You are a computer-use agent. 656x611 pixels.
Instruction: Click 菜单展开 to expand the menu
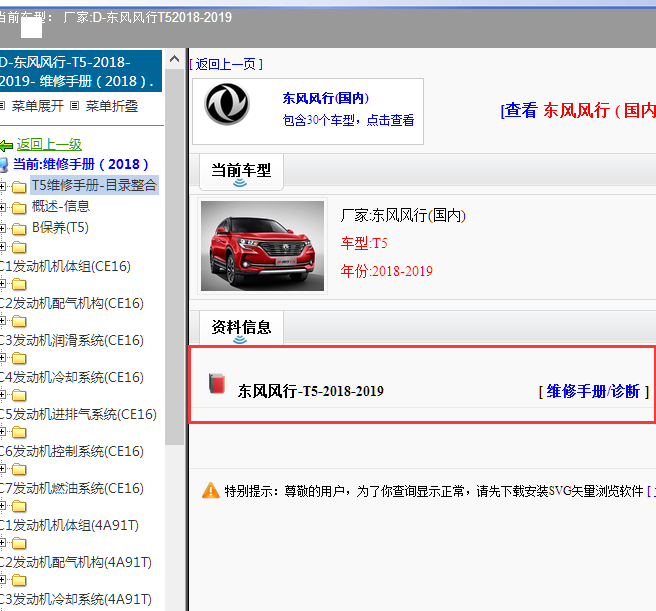(x=38, y=106)
